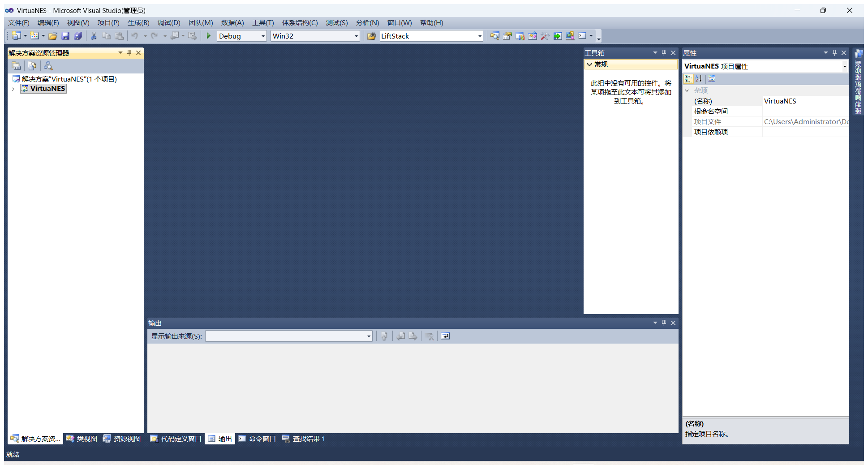Switch to the 资源视图 tab
The height and width of the screenshot is (465, 868).
(x=122, y=439)
